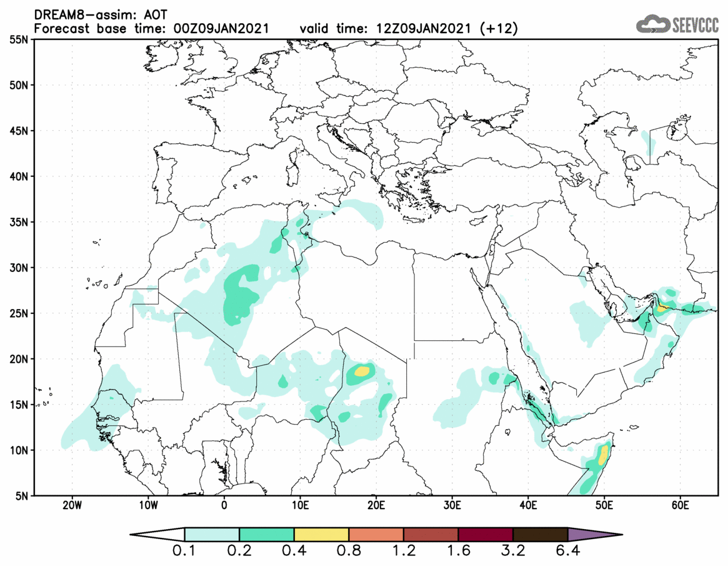Viewport: 728px width, 566px height.
Task: Select the 0.1–0.2 light cyan color swatch
Action: click(x=212, y=534)
